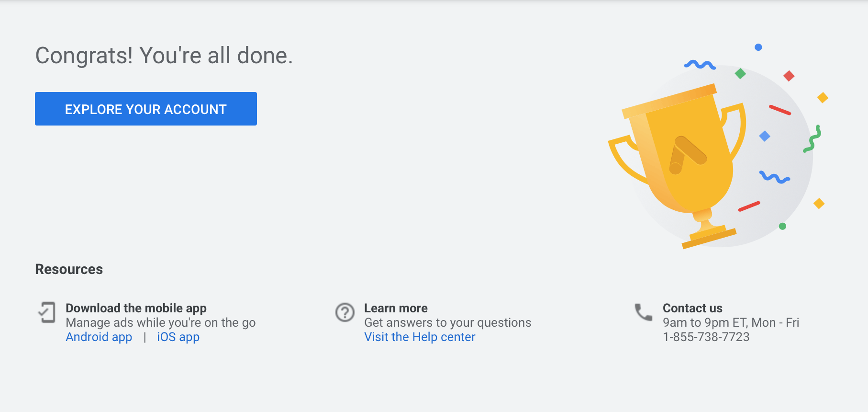868x412 pixels.
Task: Click the "Congrats! You're all done." heading
Action: click(x=164, y=56)
